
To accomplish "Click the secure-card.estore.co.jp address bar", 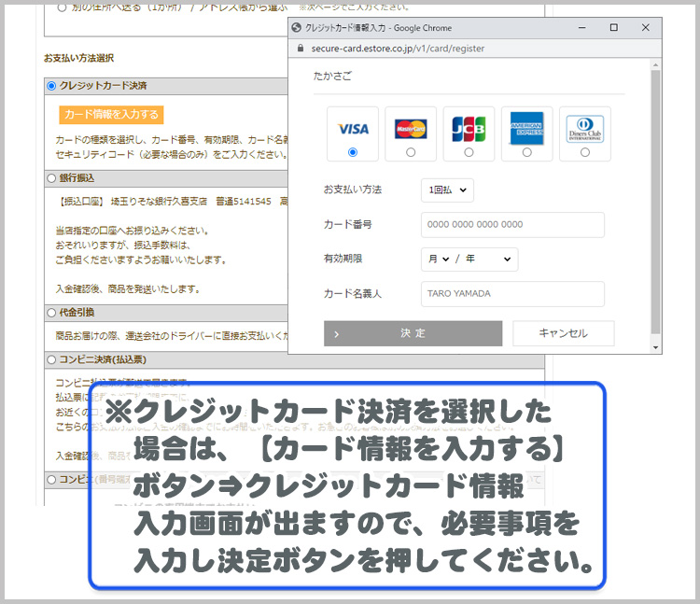I will pyautogui.click(x=398, y=49).
